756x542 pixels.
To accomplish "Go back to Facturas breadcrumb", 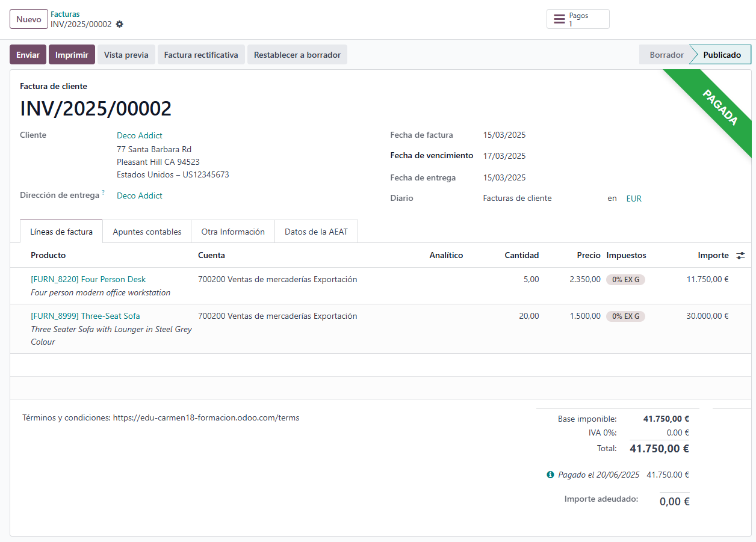I will (65, 14).
